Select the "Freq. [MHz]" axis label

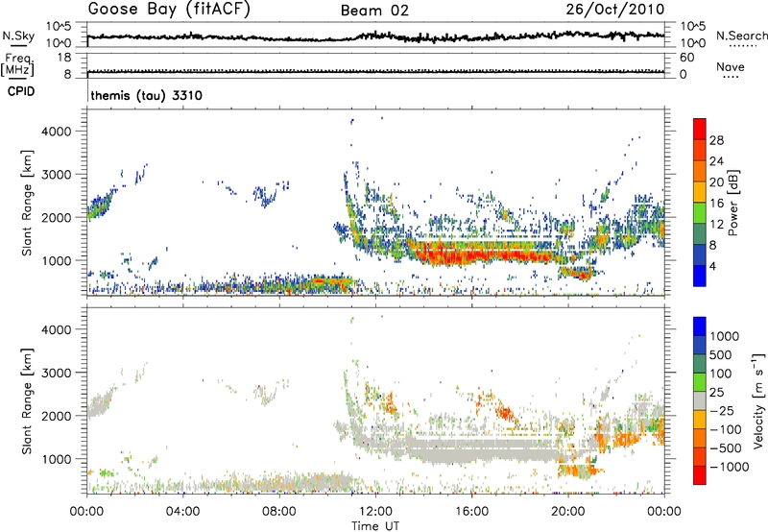[x=17, y=64]
